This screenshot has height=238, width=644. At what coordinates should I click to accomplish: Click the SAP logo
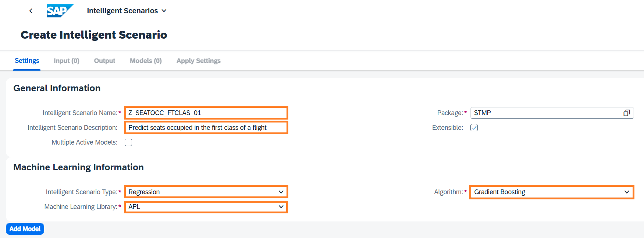60,11
